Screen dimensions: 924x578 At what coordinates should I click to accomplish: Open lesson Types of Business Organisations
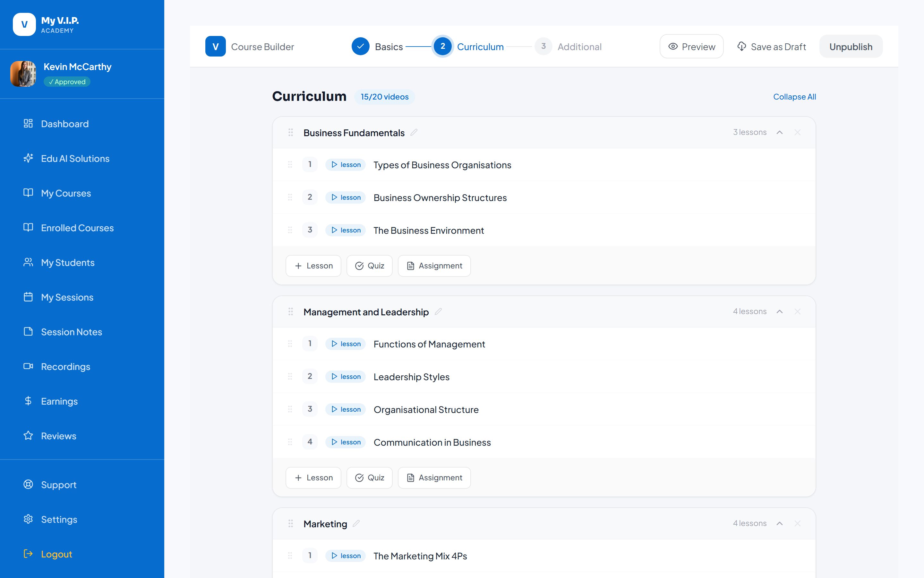coord(442,165)
